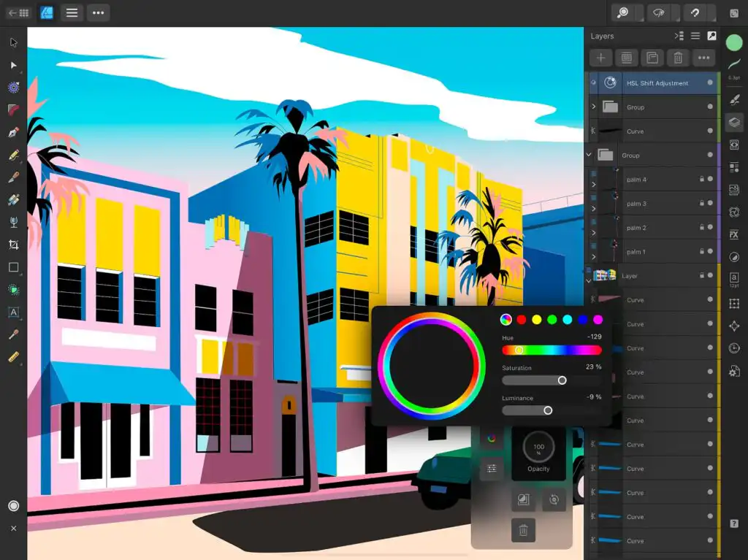The height and width of the screenshot is (560, 748).
Task: Open the Layer Effects FX panel
Action: (735, 235)
